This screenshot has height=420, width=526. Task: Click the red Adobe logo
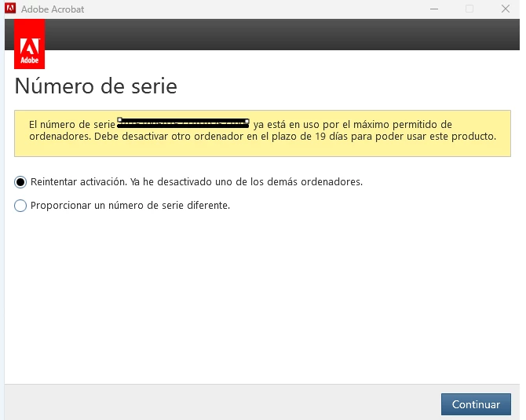coord(30,44)
